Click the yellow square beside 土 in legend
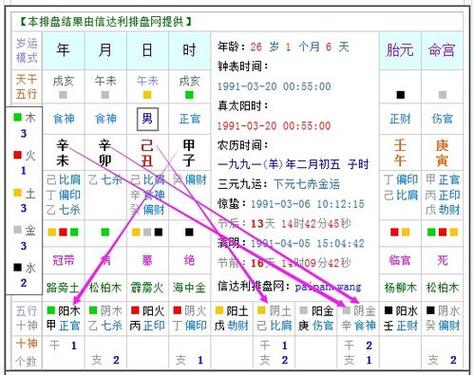Image resolution: width=474 pixels, height=375 pixels. point(17,193)
